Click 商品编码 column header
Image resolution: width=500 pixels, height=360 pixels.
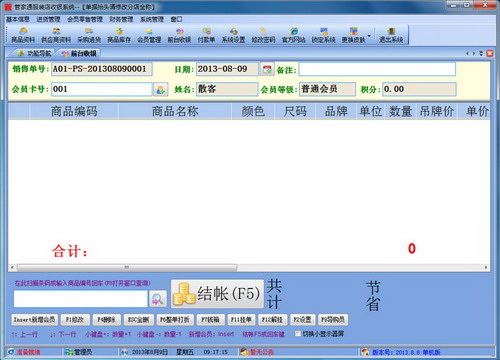[x=74, y=111]
